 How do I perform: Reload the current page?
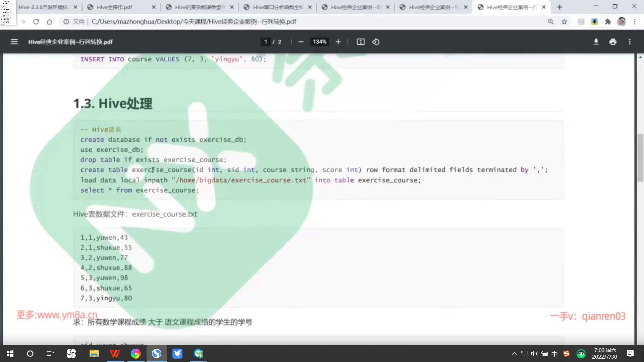(x=36, y=22)
